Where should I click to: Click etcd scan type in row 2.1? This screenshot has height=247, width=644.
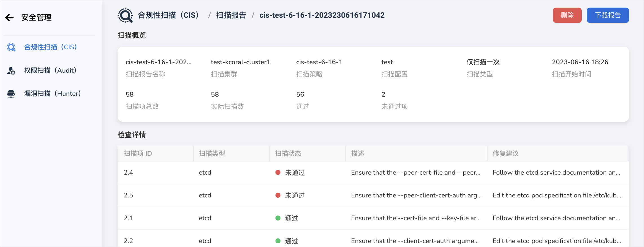205,218
